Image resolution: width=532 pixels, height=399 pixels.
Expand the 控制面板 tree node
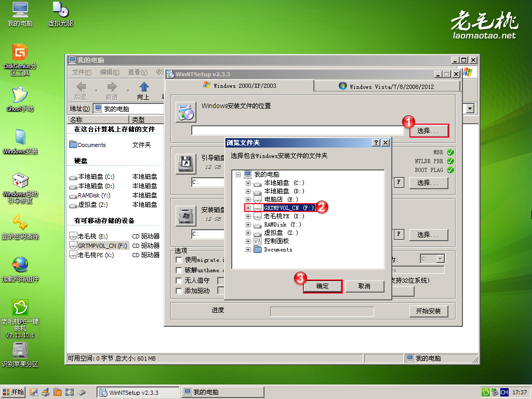tap(248, 241)
